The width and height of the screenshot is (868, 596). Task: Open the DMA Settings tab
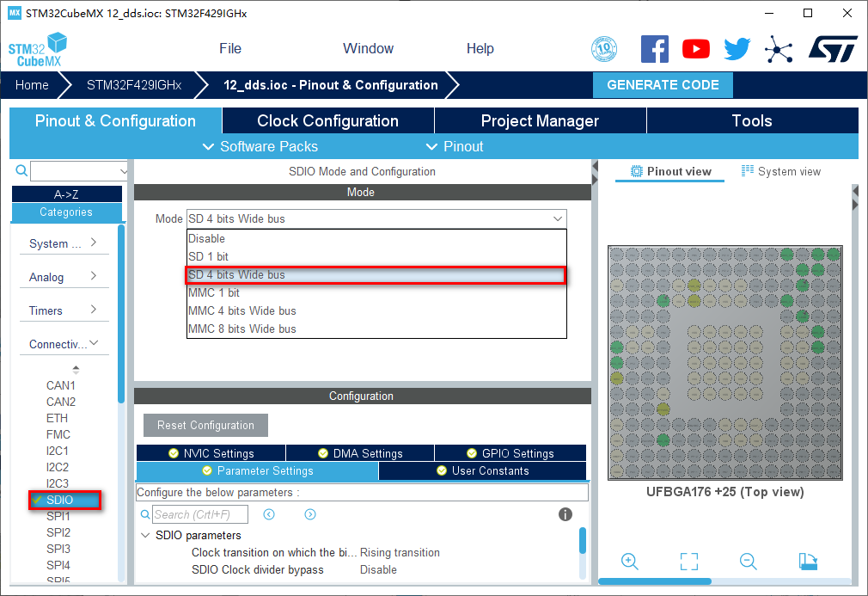[359, 453]
